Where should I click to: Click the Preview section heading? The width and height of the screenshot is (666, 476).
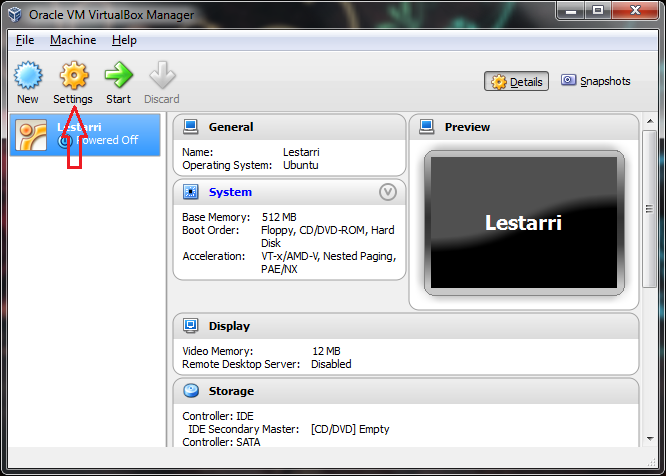[x=467, y=127]
